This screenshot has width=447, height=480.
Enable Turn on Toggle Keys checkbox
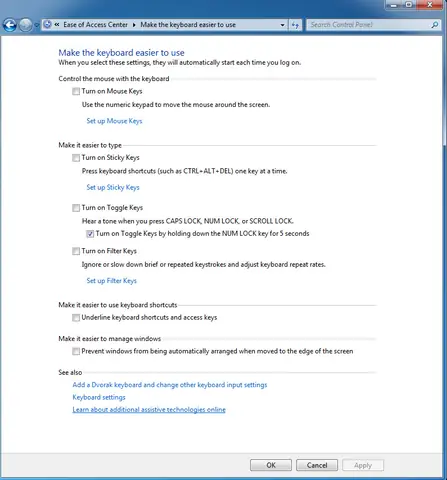pyautogui.click(x=76, y=208)
